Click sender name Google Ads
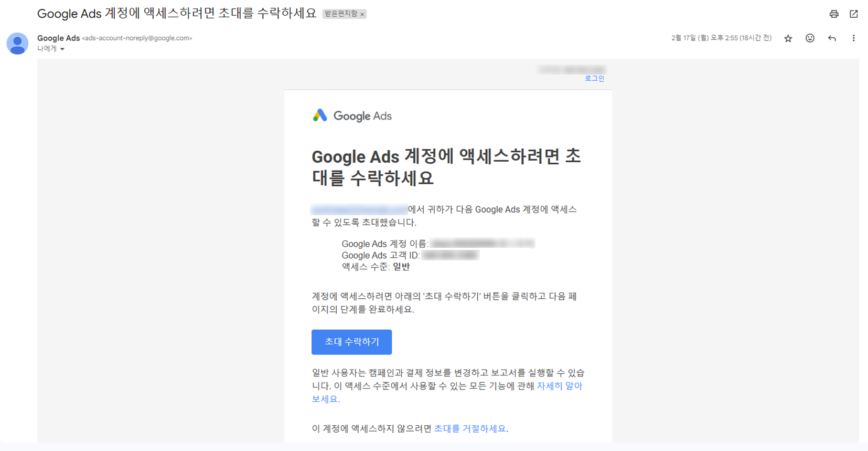The width and height of the screenshot is (868, 451). click(58, 38)
